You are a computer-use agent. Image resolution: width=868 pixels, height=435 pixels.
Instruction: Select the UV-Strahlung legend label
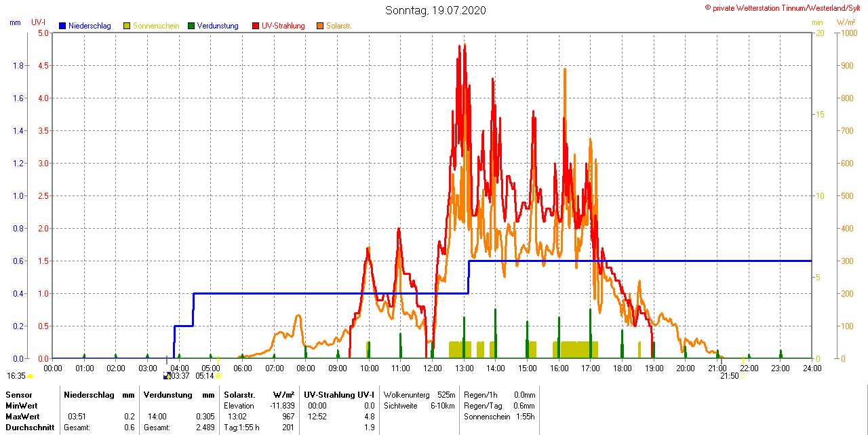point(283,26)
